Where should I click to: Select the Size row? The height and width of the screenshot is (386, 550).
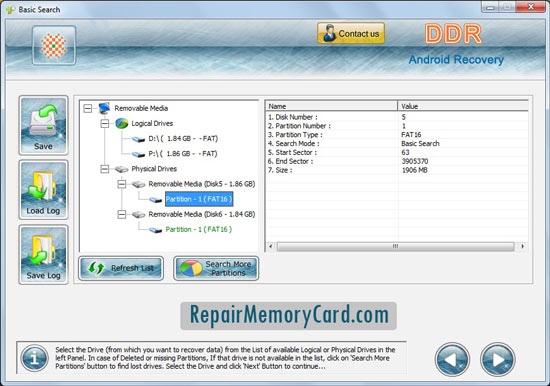click(x=397, y=170)
